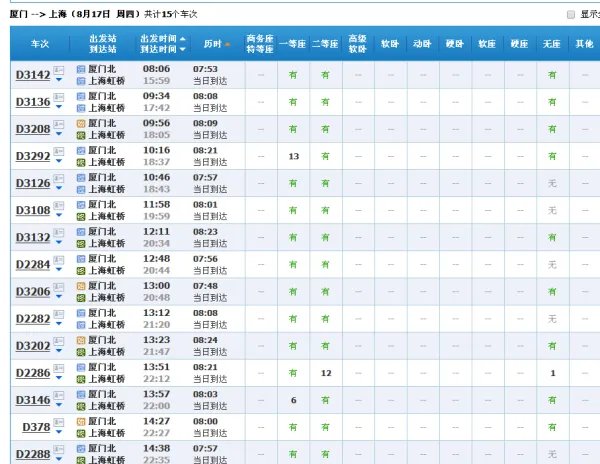
Task: Click the 13 一等座 count for D3292
Action: point(293,156)
